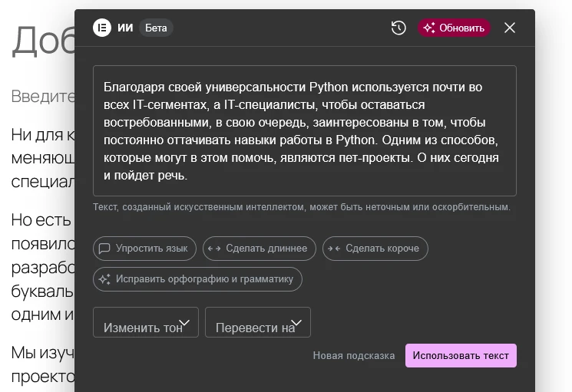Click the AI disclaimer text about неточным

coord(301,207)
